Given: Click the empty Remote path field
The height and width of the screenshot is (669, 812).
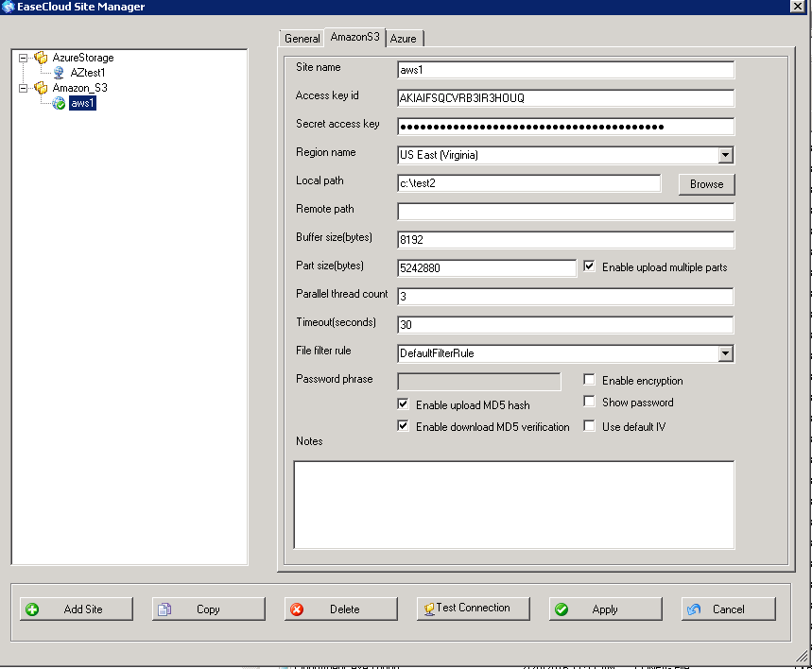Looking at the screenshot, I should pyautogui.click(x=565, y=212).
